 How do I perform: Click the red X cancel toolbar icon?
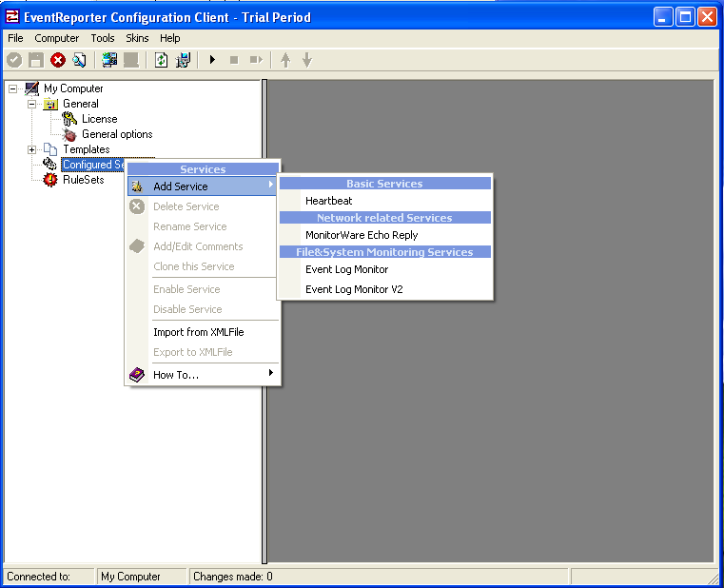[58, 60]
